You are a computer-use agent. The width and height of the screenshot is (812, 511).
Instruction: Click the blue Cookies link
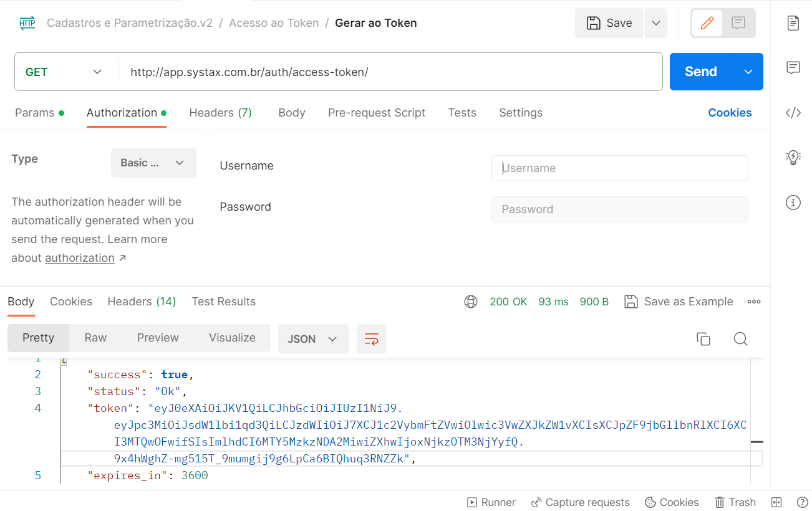click(x=730, y=113)
